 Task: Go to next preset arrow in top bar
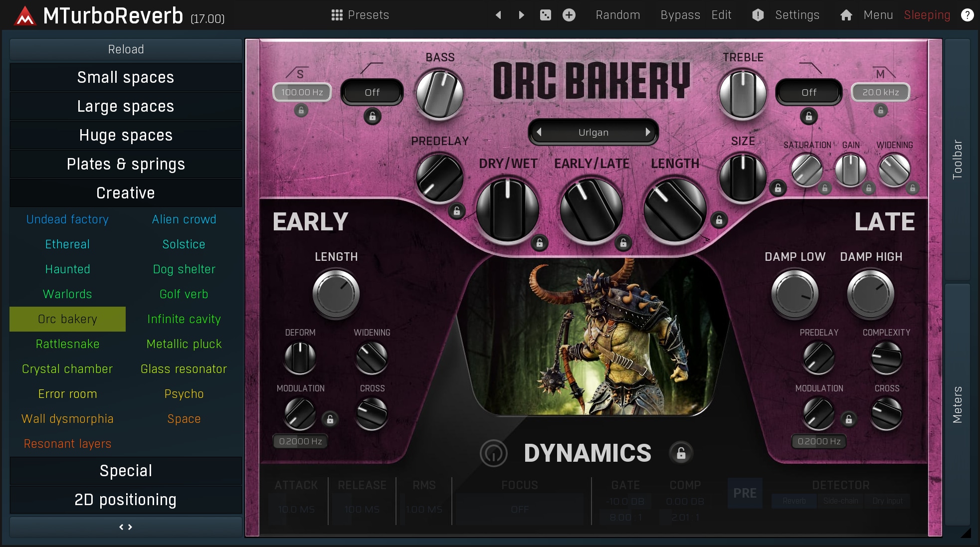[521, 15]
